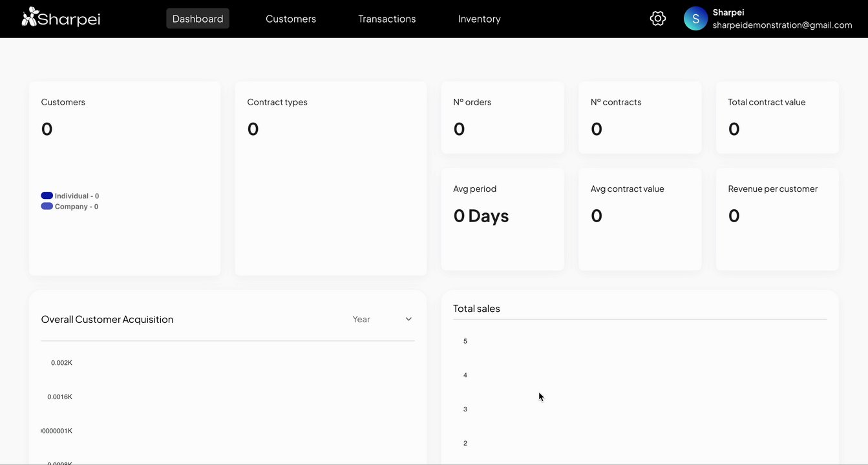Screen dimensions: 868x465
Task: Click the Contract types card
Action: 330,178
